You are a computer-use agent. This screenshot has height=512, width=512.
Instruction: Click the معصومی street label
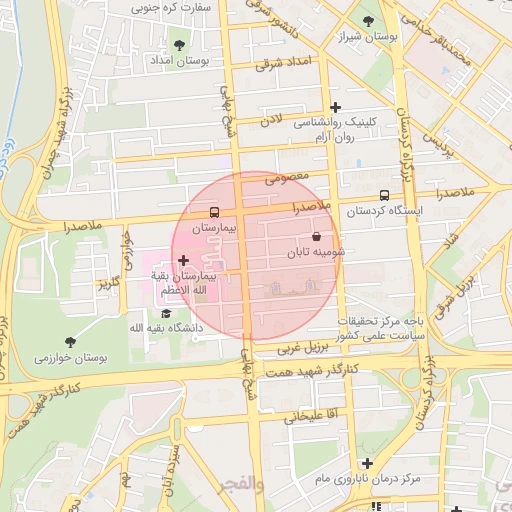coord(287,178)
